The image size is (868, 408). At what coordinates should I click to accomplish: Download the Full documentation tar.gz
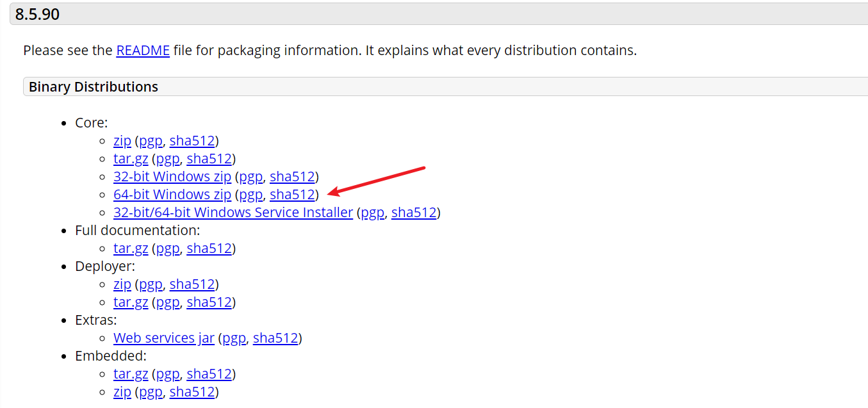click(x=131, y=249)
